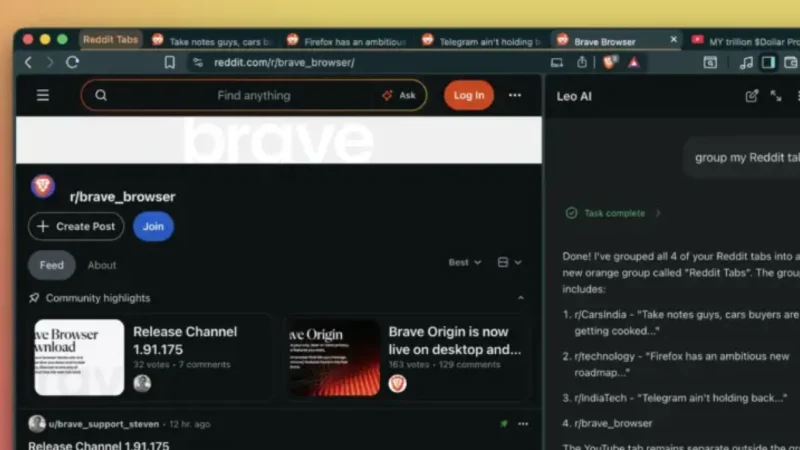
Task: Bookmark this page with the bookmark icon
Action: 169,62
